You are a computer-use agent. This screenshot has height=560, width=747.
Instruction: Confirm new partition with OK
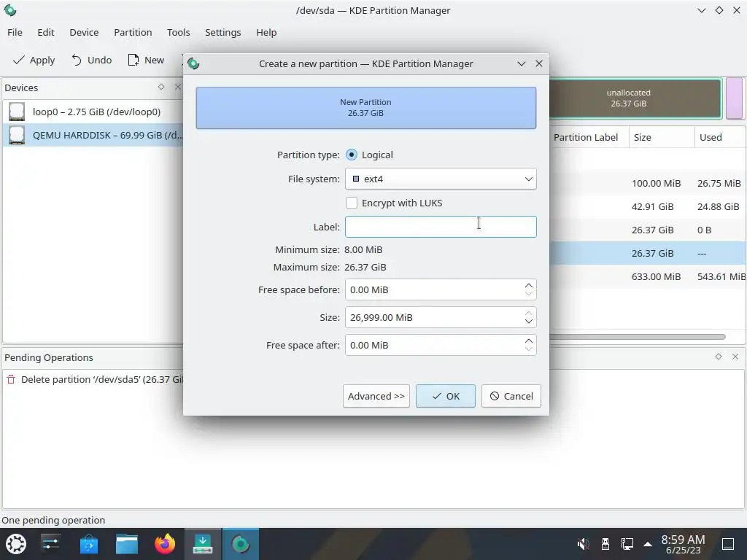coord(446,396)
